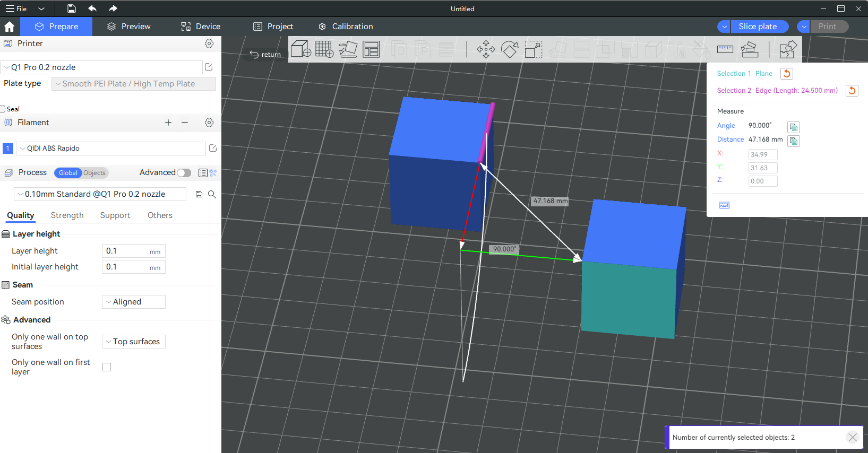Viewport: 868px width, 453px height.
Task: Activate the Rotate tool in the toolbar
Action: tap(510, 50)
